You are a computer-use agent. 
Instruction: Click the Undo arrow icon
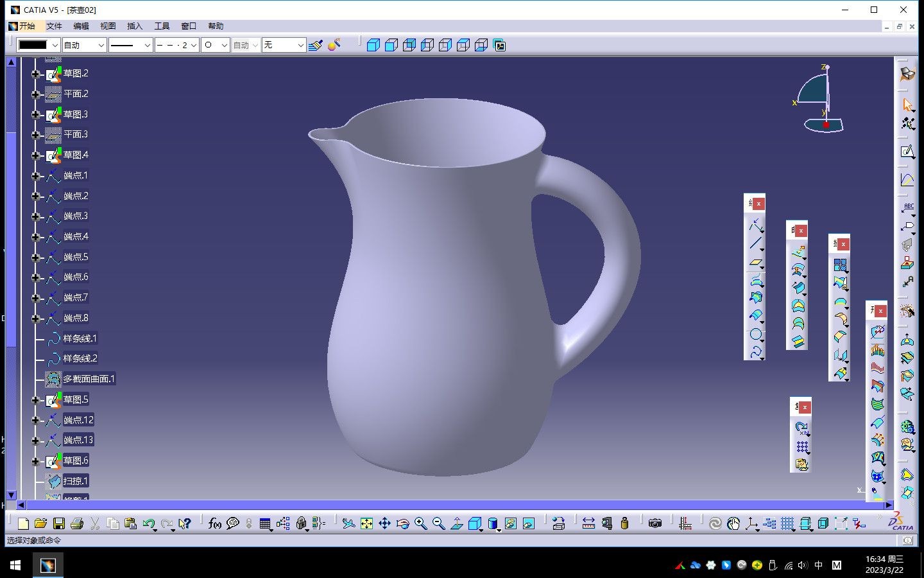pos(149,523)
